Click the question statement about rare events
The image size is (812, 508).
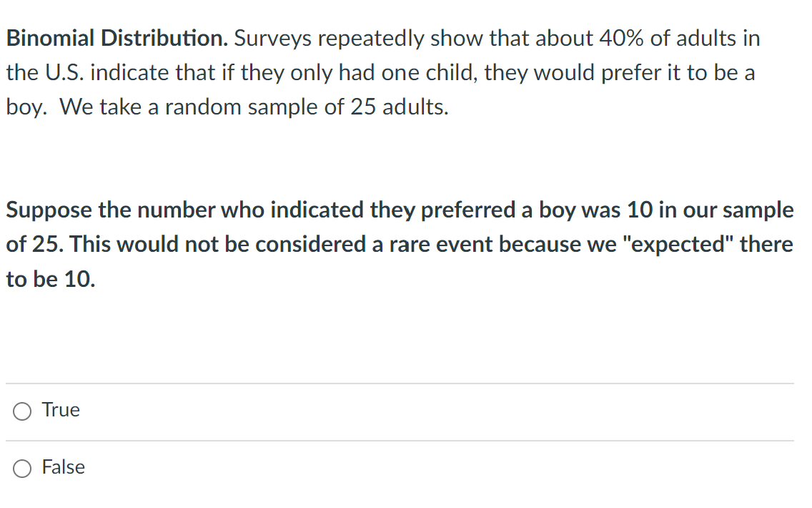click(400, 243)
